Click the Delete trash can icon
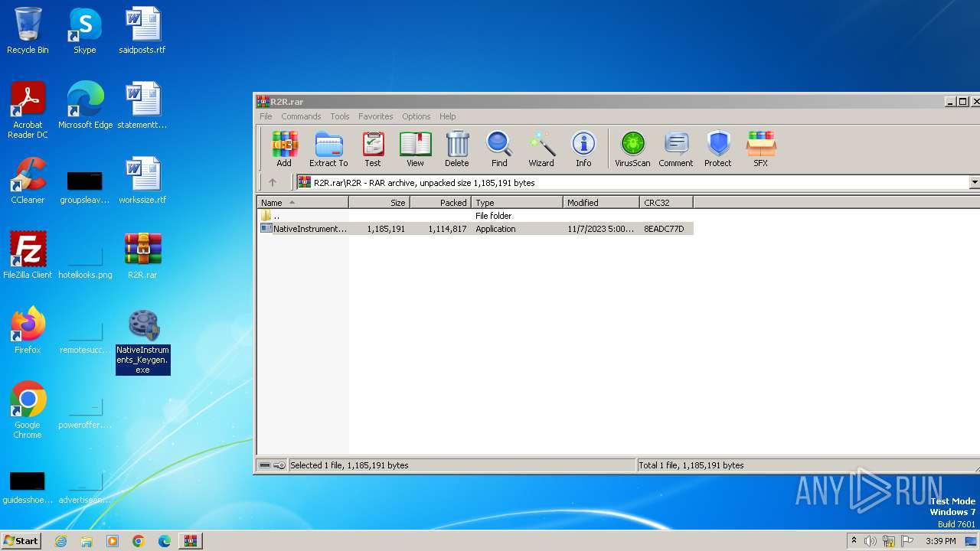This screenshot has width=980, height=551. pos(457,148)
